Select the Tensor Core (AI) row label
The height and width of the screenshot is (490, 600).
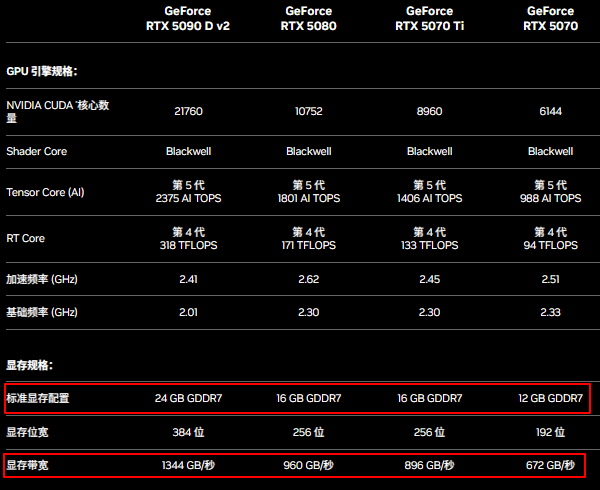[45, 192]
